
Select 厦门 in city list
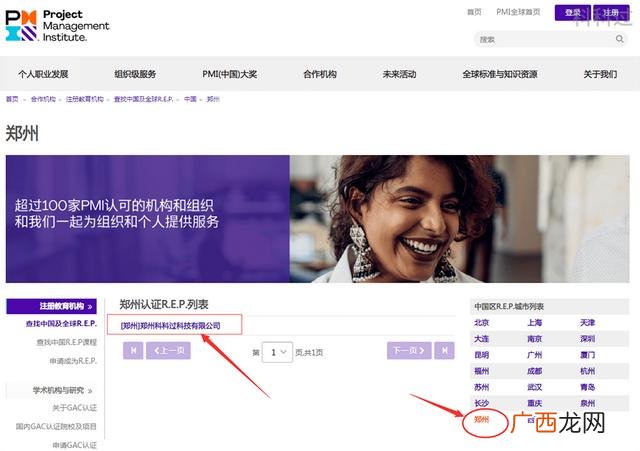click(587, 355)
